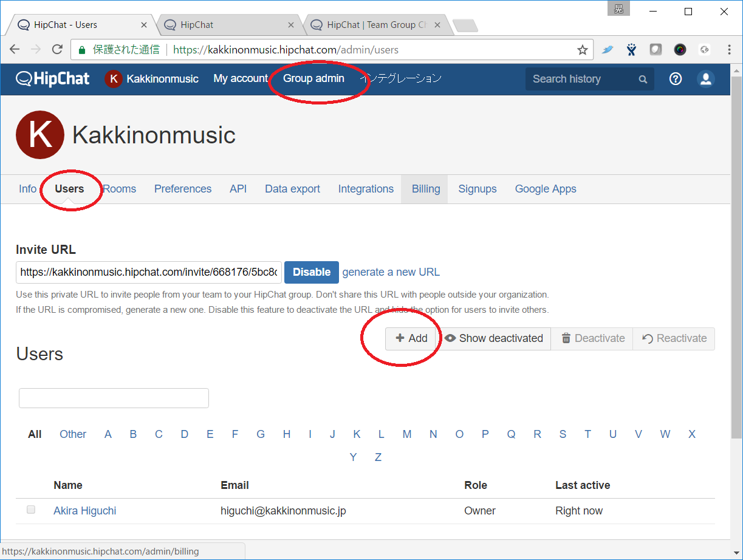Click the Reactivate button

pos(674,339)
